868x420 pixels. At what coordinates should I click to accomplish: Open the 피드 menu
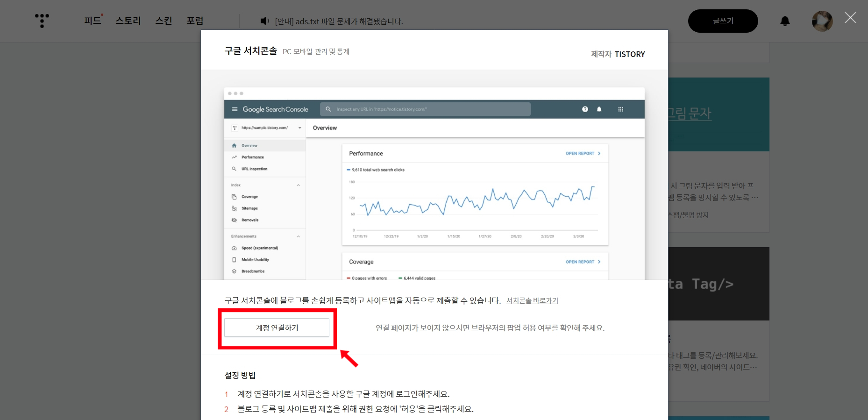92,21
